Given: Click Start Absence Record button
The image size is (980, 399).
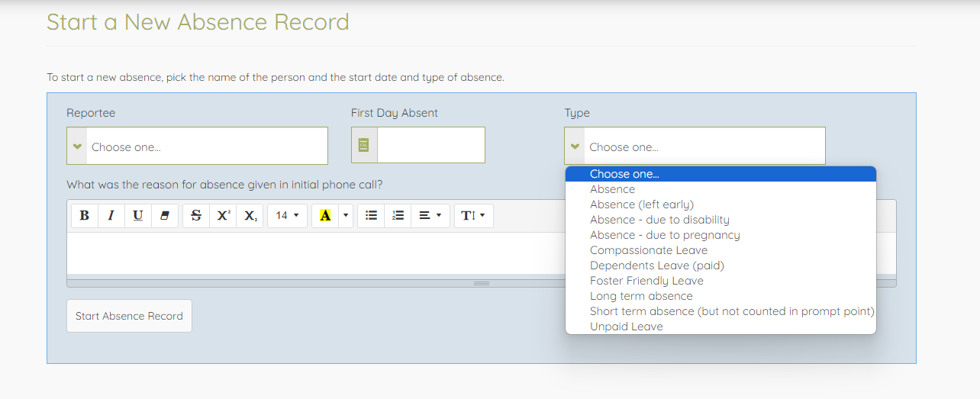Looking at the screenshot, I should (129, 316).
